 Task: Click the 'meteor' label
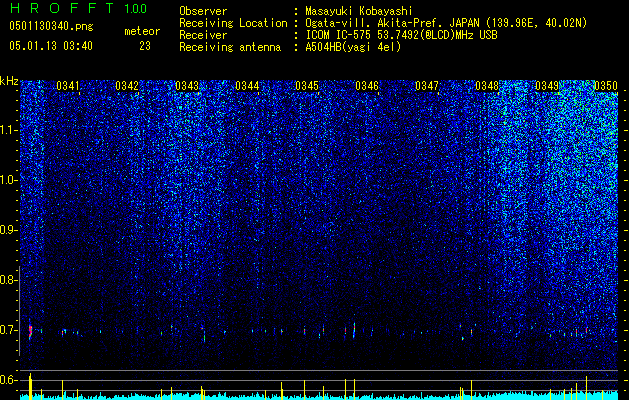[142, 31]
